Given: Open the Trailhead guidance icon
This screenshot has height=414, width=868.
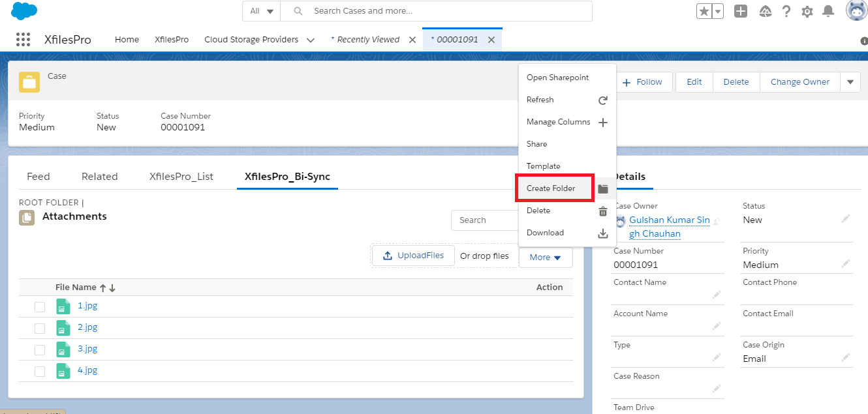Looking at the screenshot, I should [766, 11].
